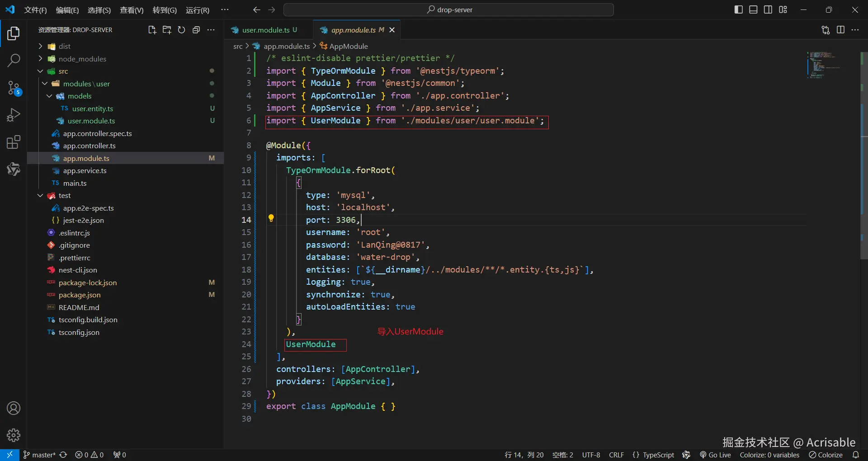Click the drop-server command center search box
The image size is (868, 461).
(x=448, y=9)
